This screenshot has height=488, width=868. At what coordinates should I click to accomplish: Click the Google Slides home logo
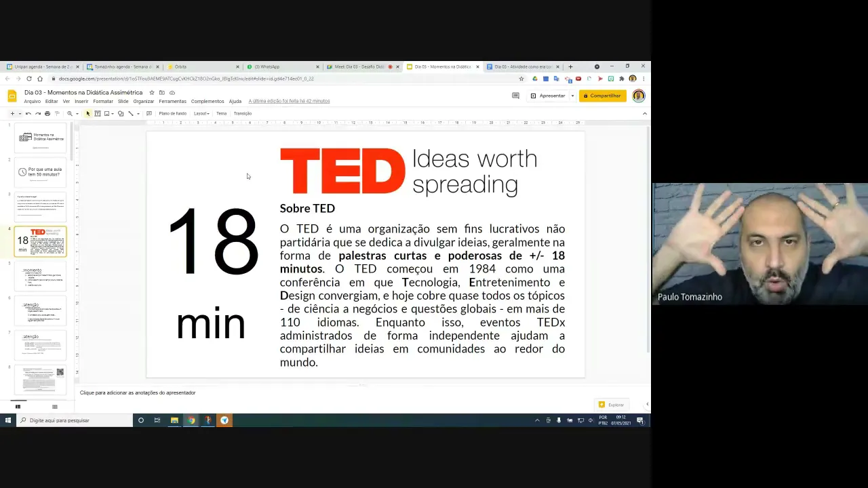tap(12, 96)
